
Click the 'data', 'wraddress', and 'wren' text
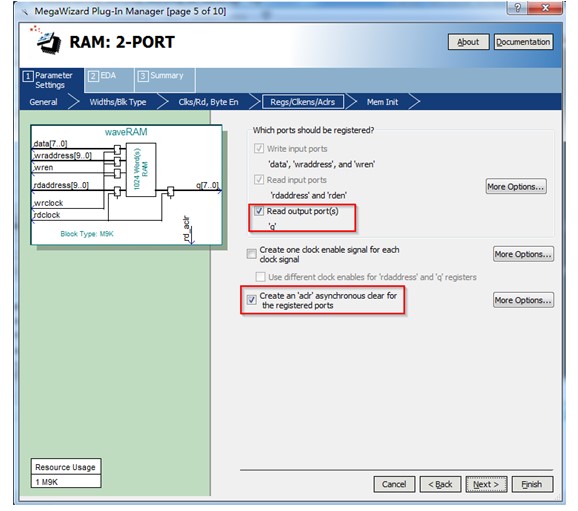point(321,164)
